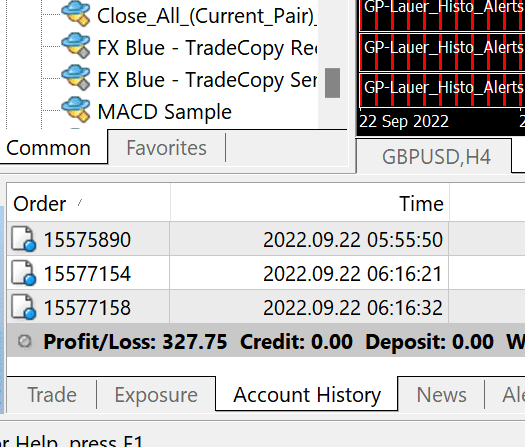
Task: Select the Account History tab
Action: click(307, 395)
